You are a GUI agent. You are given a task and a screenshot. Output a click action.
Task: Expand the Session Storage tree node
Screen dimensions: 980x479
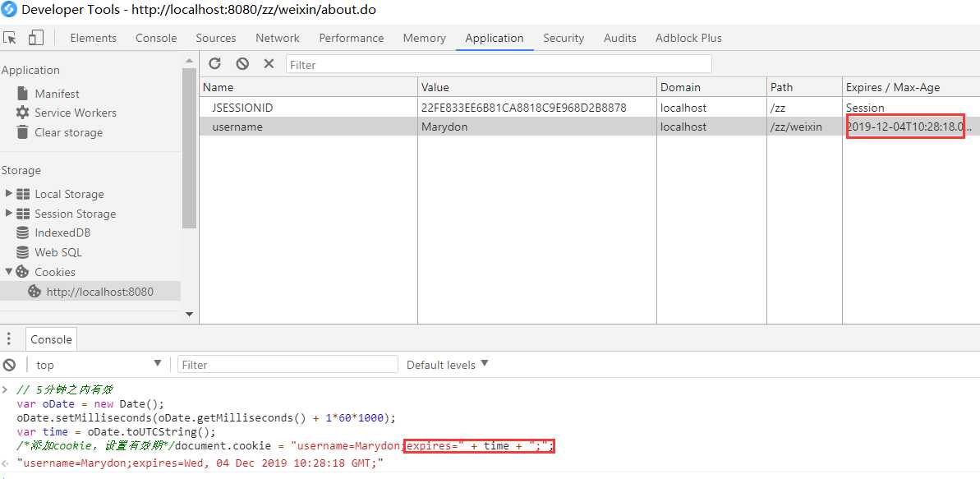[x=9, y=214]
